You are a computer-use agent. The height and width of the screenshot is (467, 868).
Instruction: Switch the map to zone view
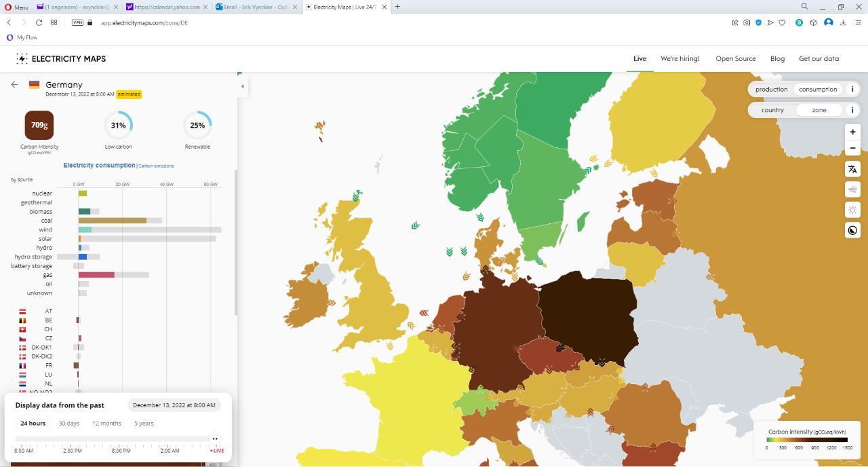pos(819,110)
